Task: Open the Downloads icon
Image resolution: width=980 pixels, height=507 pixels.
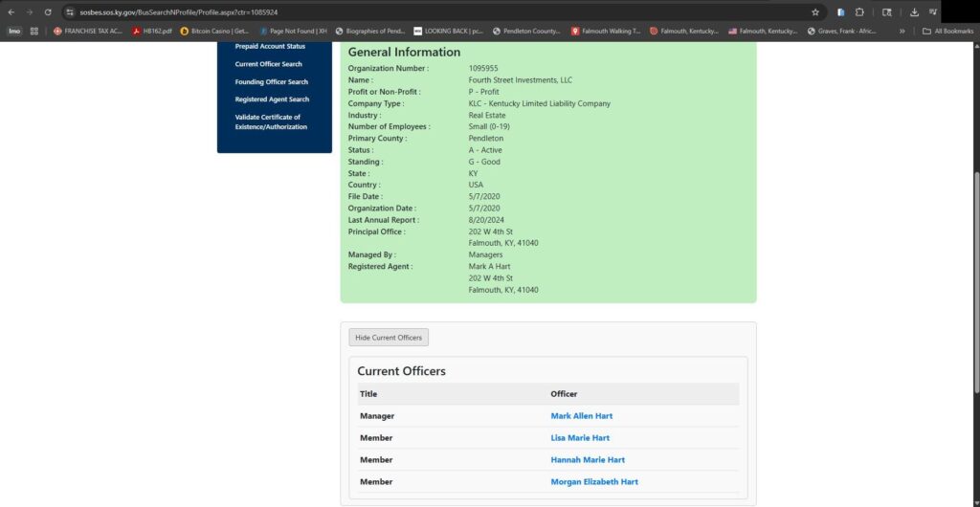Action: (914, 11)
